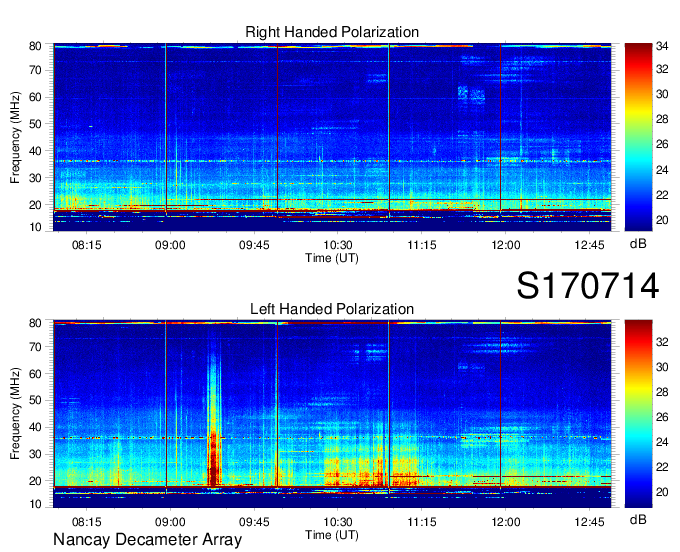Click 09:00 tick on Right Handed time axis
The image size is (680, 552).
(170, 245)
